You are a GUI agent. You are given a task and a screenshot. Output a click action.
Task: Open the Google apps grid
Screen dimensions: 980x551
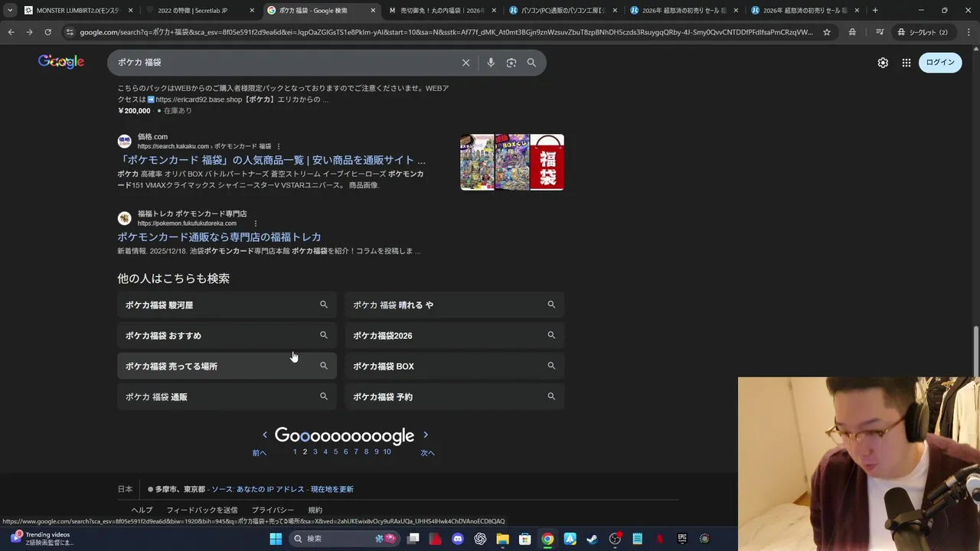coord(906,63)
